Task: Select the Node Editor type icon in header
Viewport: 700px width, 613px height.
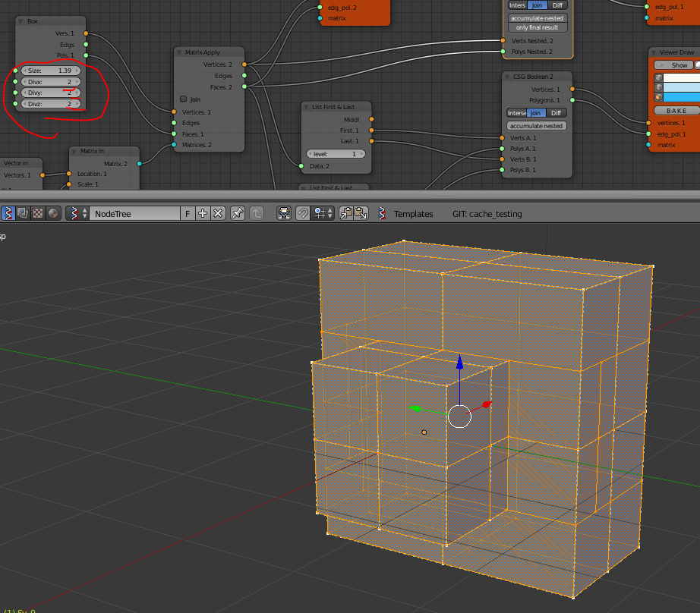Action: coord(8,213)
